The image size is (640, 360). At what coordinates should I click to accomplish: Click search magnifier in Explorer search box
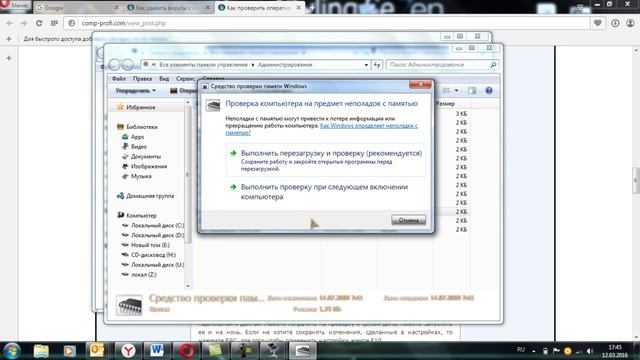pyautogui.click(x=493, y=64)
